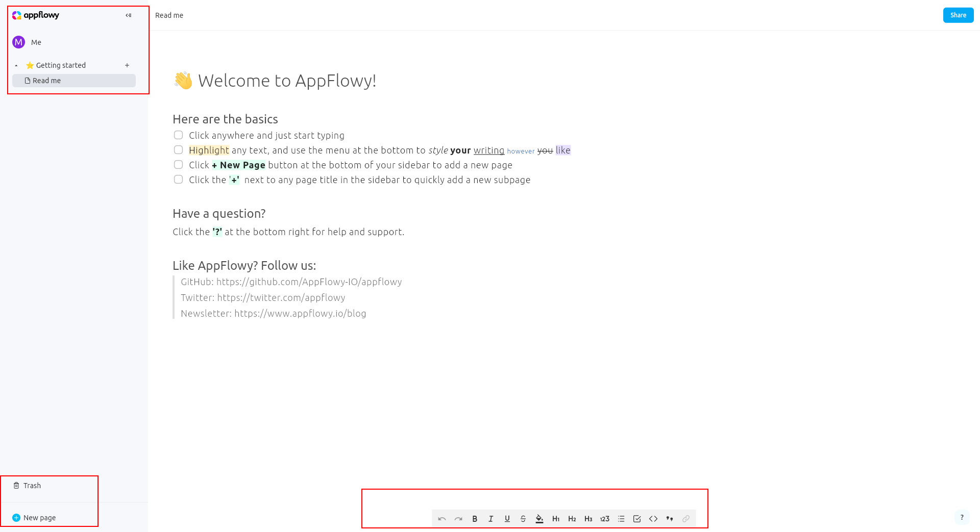The height and width of the screenshot is (532, 980).
Task: Insert a numbered list
Action: [604, 518]
